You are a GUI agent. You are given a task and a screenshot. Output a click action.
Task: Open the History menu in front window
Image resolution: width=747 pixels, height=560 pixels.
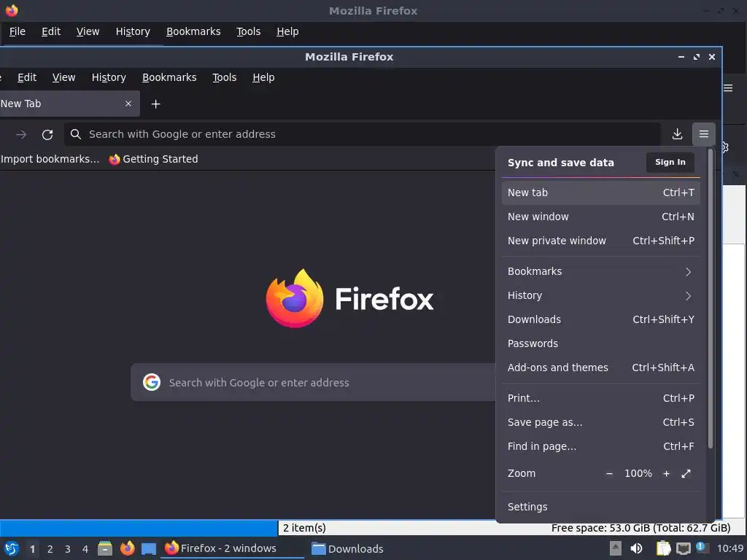pyautogui.click(x=109, y=77)
